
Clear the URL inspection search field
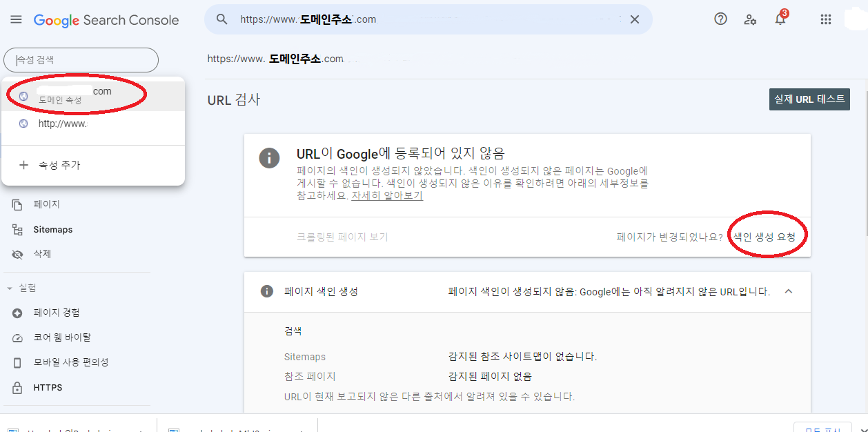click(x=635, y=19)
